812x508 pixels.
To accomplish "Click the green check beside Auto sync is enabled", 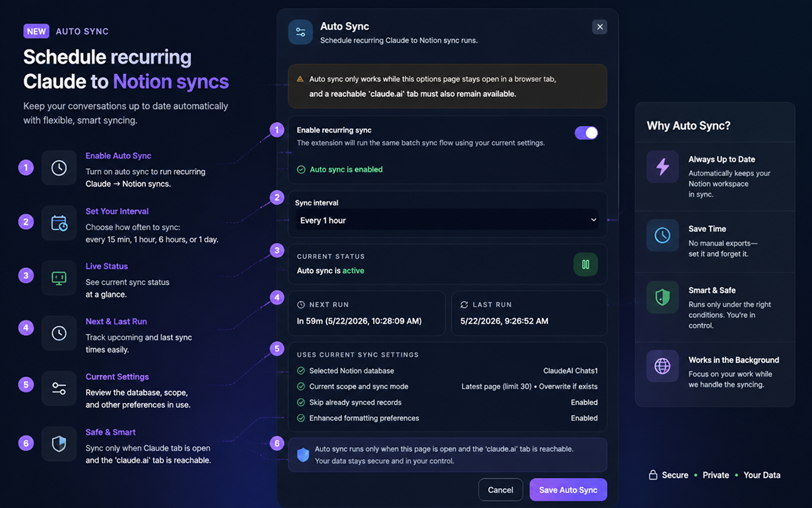I will point(301,170).
